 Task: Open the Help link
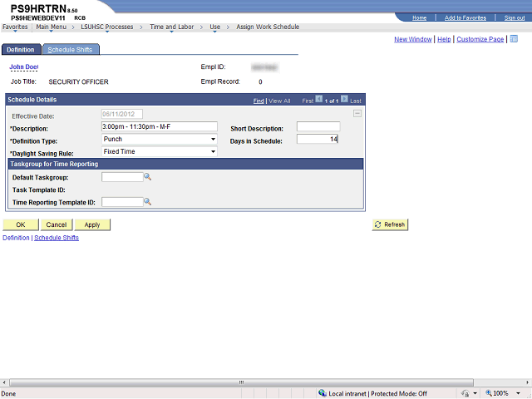pos(444,39)
